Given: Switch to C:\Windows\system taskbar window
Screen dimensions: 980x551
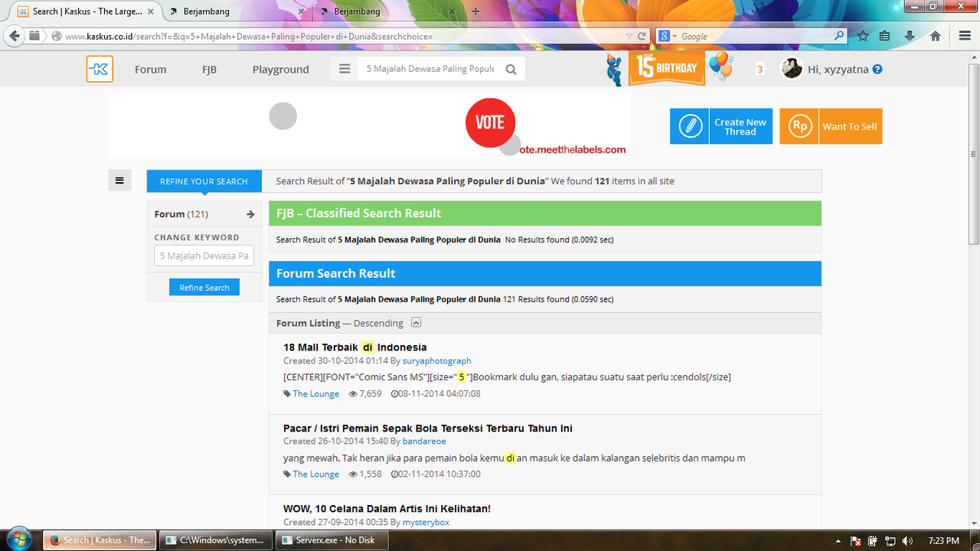Looking at the screenshot, I should click(x=216, y=540).
